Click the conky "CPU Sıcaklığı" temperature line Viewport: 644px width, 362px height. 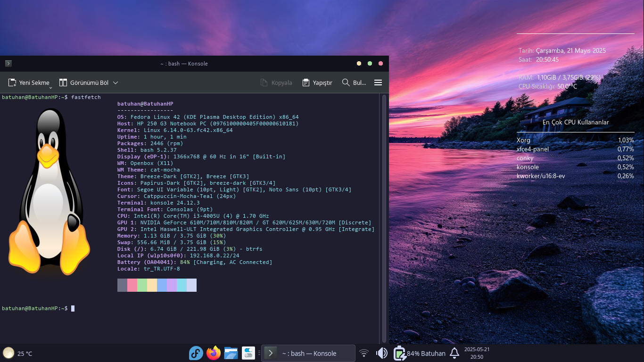[547, 86]
